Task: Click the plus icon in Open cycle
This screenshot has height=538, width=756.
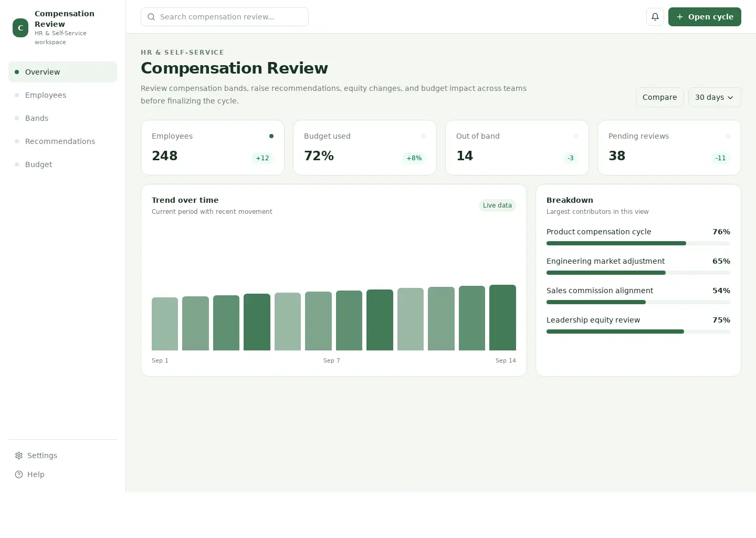Action: point(680,17)
